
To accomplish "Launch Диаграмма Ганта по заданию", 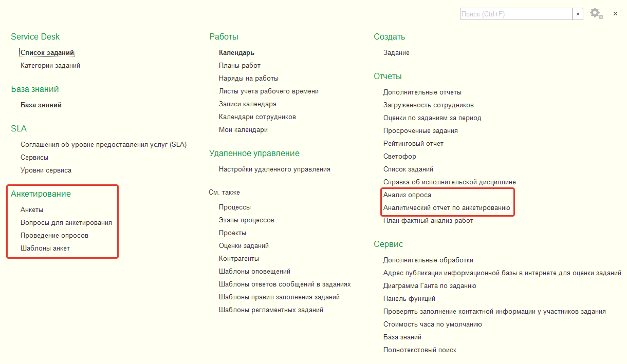I will click(x=430, y=286).
